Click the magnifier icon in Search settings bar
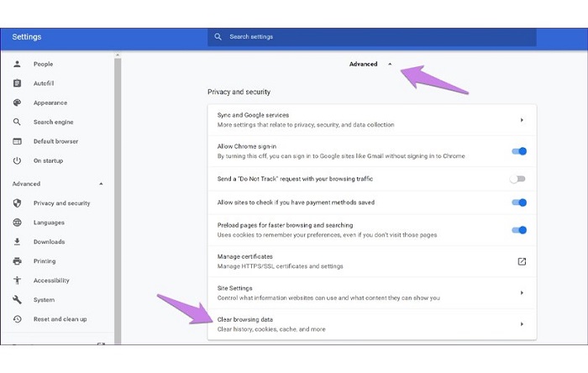 (218, 37)
